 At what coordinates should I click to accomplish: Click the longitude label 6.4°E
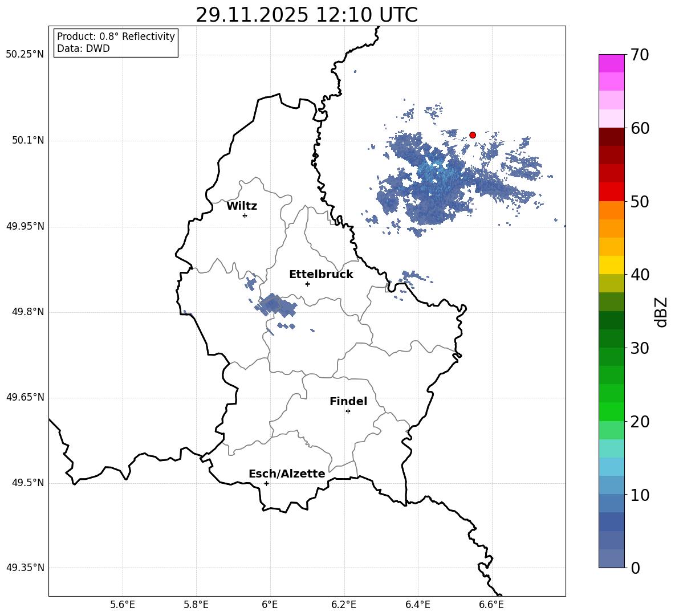point(417,605)
